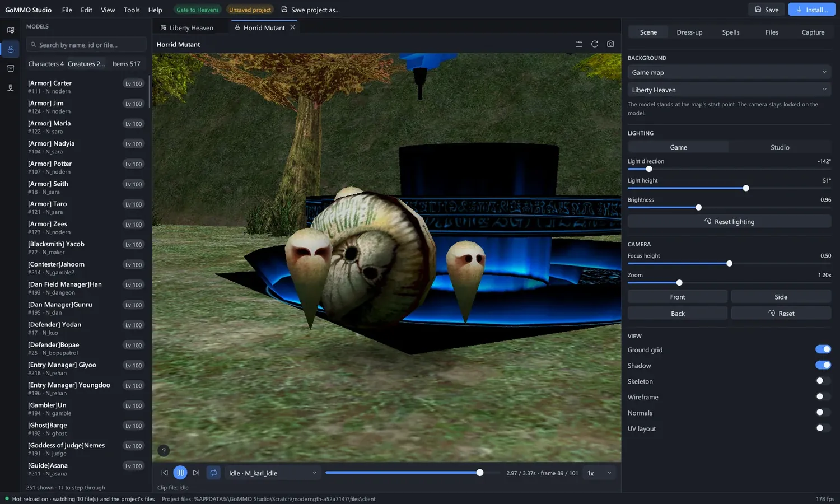Open folder icon in Horrid Mutant header
Image resolution: width=840 pixels, height=504 pixels.
579,44
